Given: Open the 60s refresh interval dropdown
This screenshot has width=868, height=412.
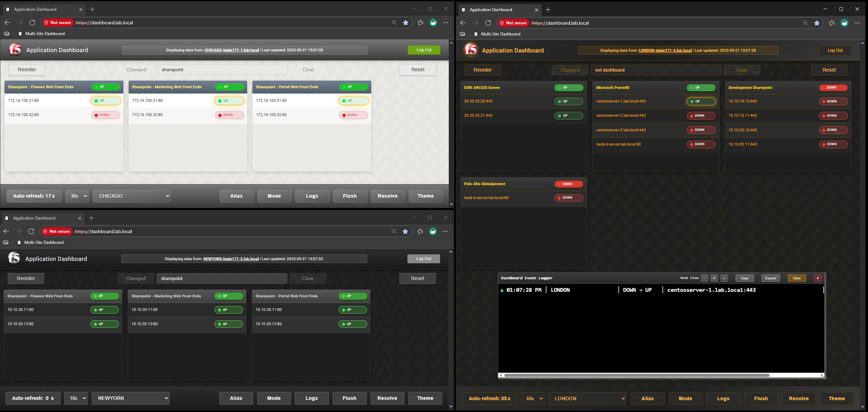Looking at the screenshot, I should pyautogui.click(x=533, y=398).
